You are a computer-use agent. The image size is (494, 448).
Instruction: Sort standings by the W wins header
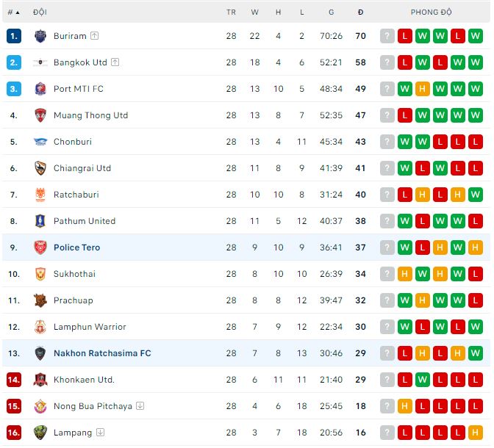click(254, 12)
